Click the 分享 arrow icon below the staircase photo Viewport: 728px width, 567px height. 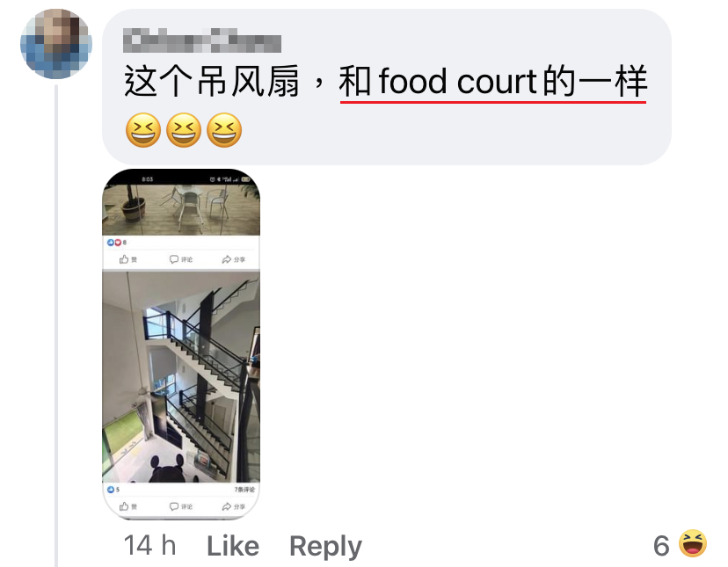[227, 506]
